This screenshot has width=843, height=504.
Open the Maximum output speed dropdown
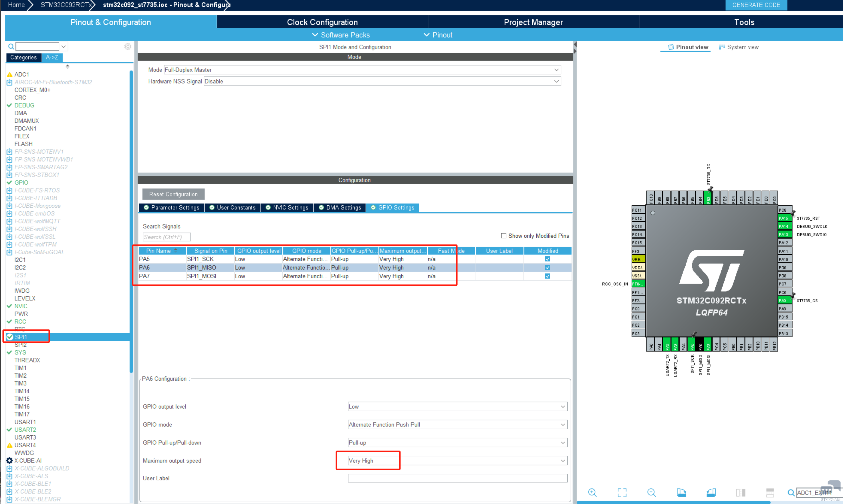pos(457,461)
